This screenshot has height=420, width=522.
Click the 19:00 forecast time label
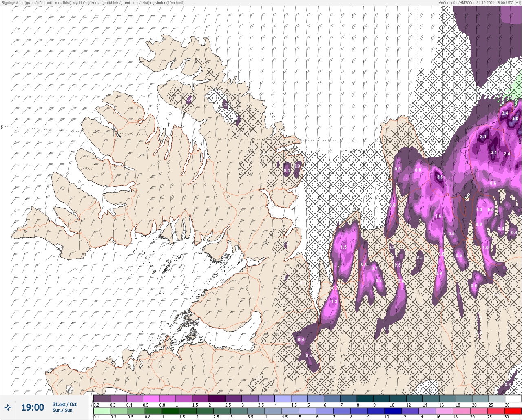[33, 407]
